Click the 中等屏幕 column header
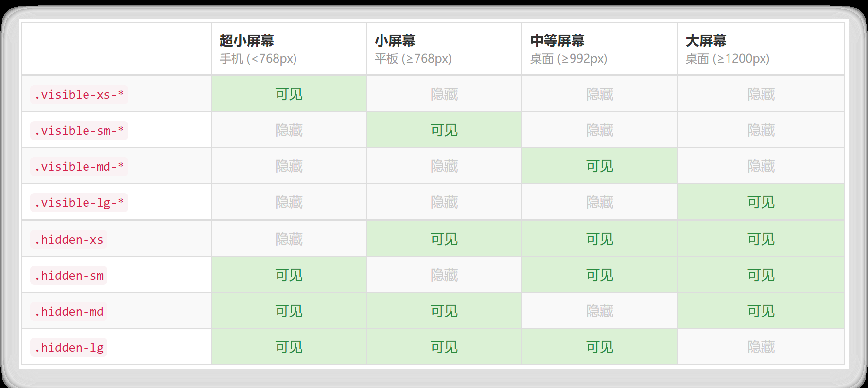The image size is (868, 388). (600, 49)
